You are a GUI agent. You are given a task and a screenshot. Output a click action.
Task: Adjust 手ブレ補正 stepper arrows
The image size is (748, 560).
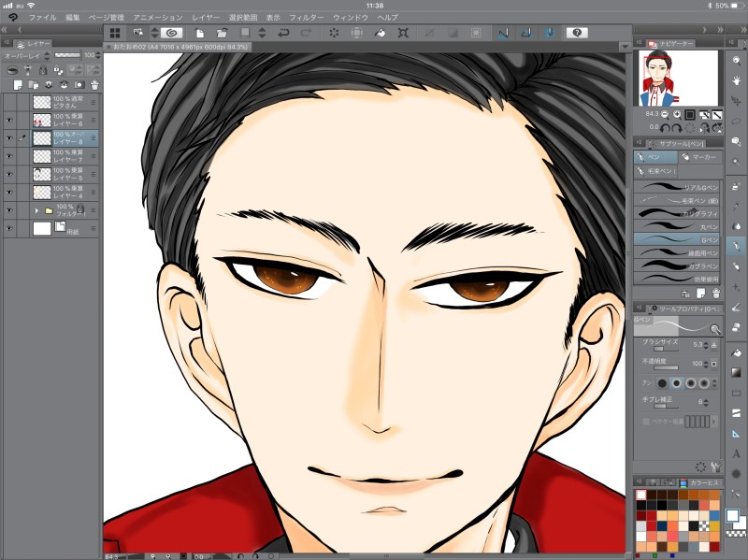[x=706, y=402]
